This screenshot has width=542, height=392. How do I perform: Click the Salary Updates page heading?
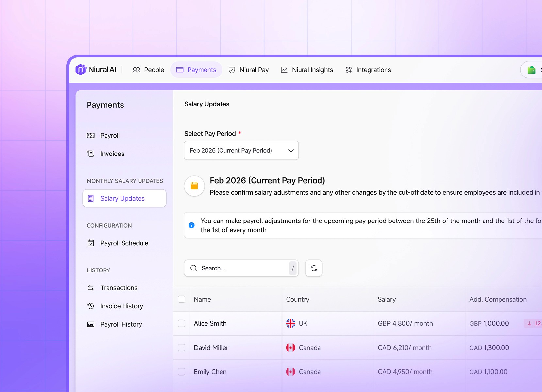click(207, 104)
